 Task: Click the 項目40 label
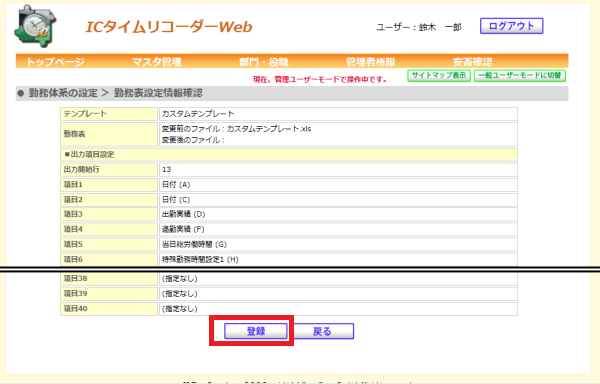coord(109,309)
